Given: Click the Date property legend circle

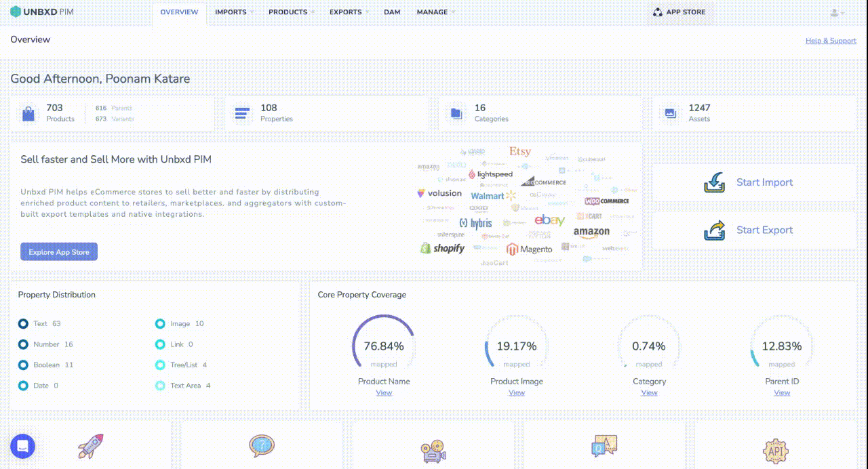Looking at the screenshot, I should pos(23,386).
